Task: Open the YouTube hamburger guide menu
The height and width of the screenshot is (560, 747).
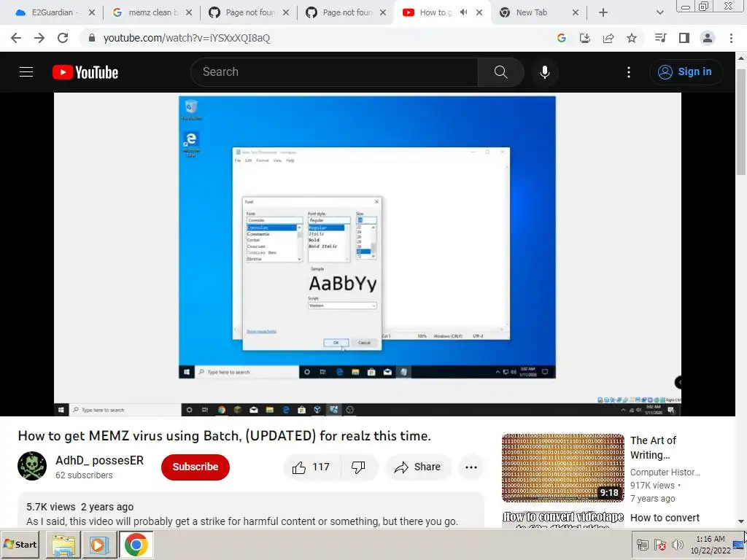Action: pyautogui.click(x=26, y=72)
